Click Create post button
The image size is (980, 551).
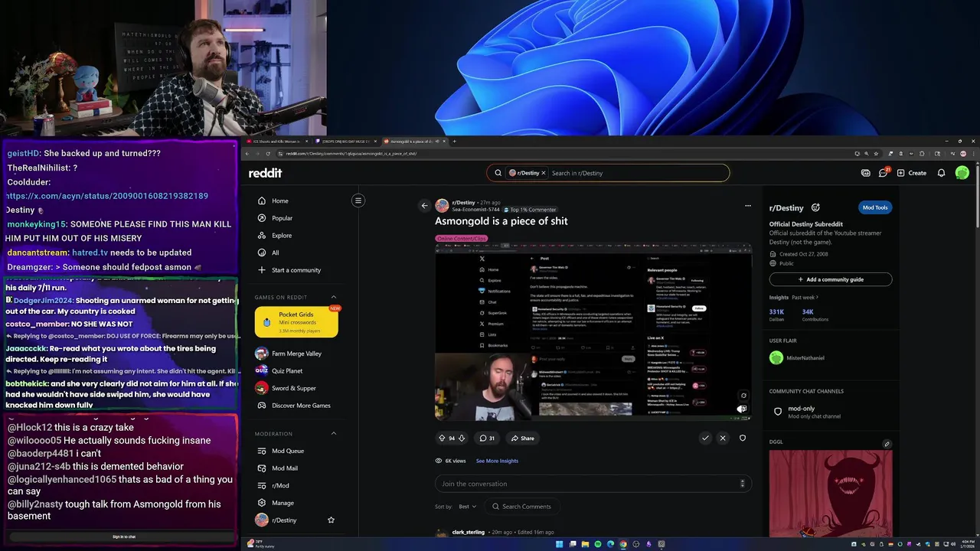(912, 173)
